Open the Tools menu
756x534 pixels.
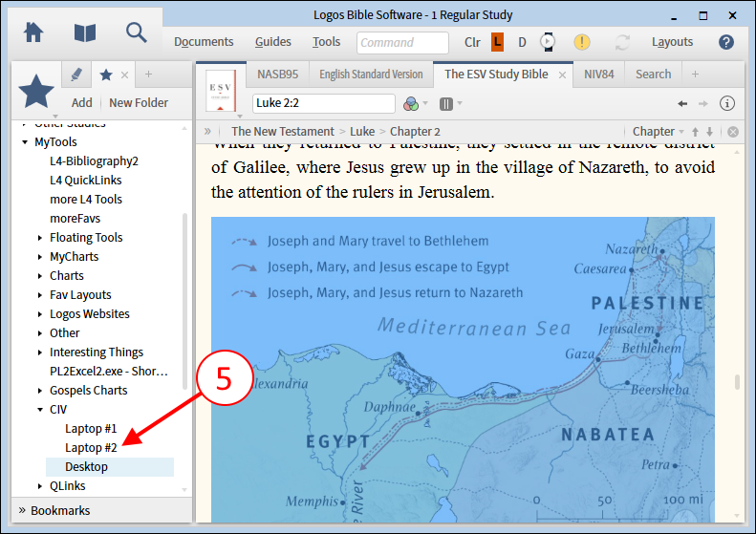326,42
